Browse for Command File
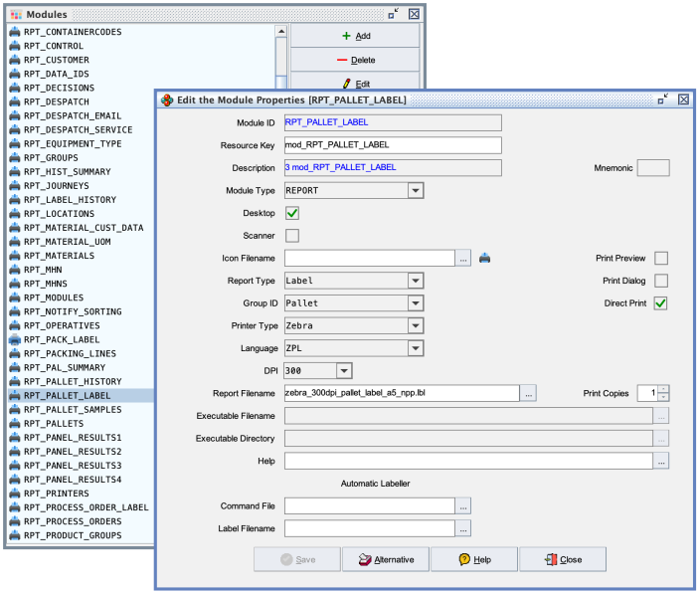The width and height of the screenshot is (700, 596). pyautogui.click(x=463, y=506)
